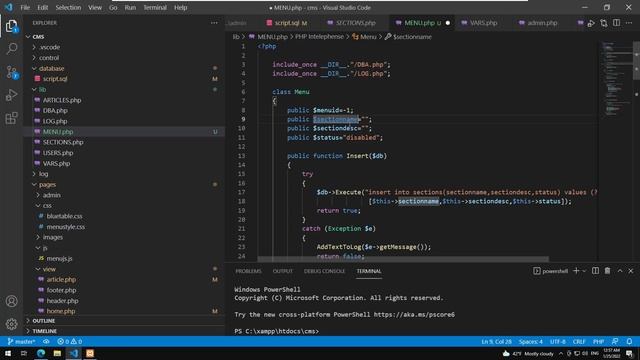Split the editor to the right
The width and height of the screenshot is (640, 360).
(616, 23)
